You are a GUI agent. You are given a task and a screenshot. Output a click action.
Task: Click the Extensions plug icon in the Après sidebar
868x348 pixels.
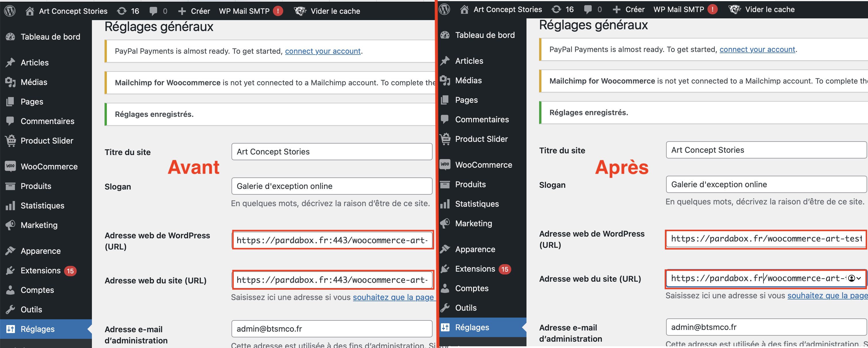point(445,268)
